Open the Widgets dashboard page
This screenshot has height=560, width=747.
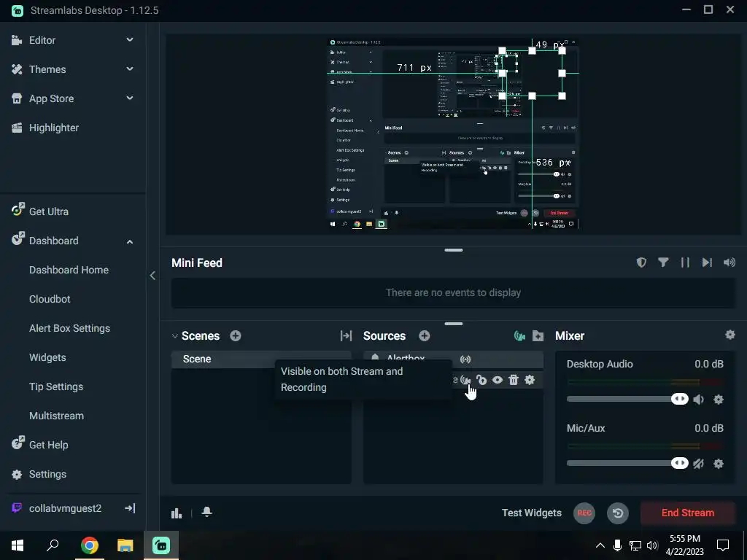pyautogui.click(x=47, y=357)
